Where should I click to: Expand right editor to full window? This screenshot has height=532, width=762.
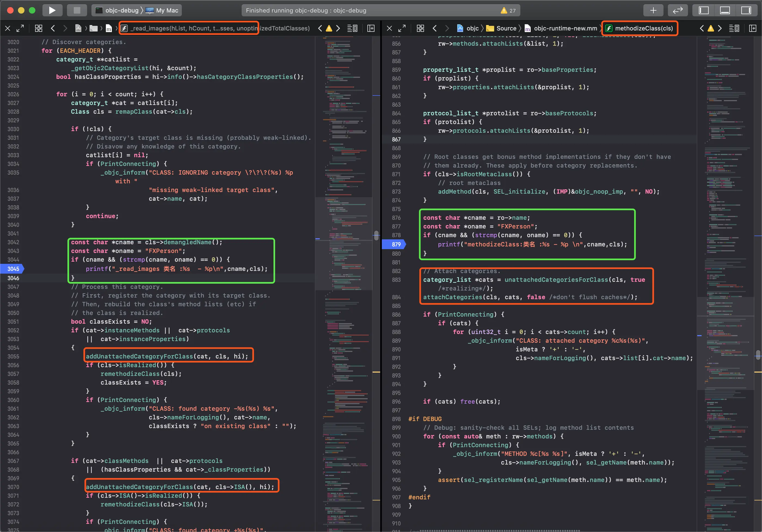[402, 28]
